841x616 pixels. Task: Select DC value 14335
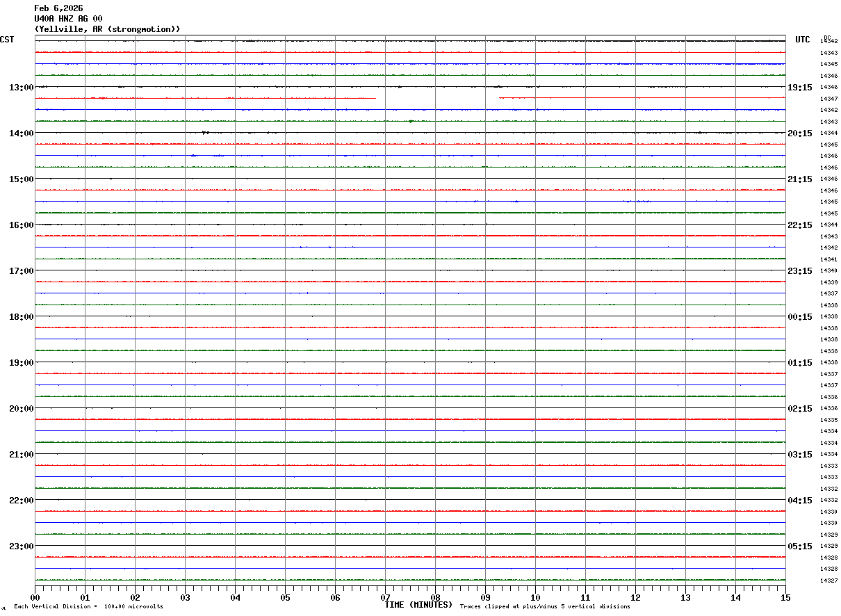click(x=828, y=420)
